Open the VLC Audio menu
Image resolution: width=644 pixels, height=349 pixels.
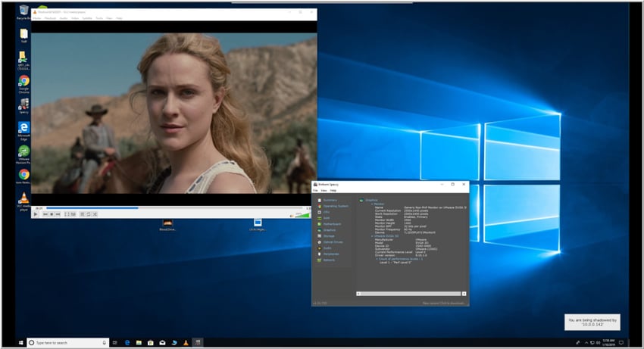coord(64,18)
